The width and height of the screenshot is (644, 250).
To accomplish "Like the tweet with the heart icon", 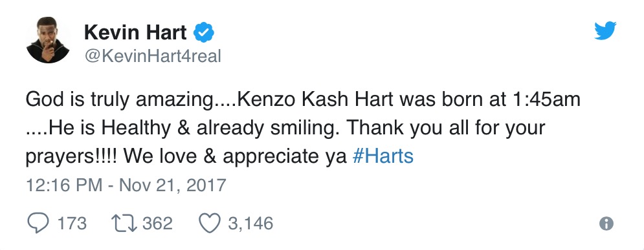I will [210, 224].
